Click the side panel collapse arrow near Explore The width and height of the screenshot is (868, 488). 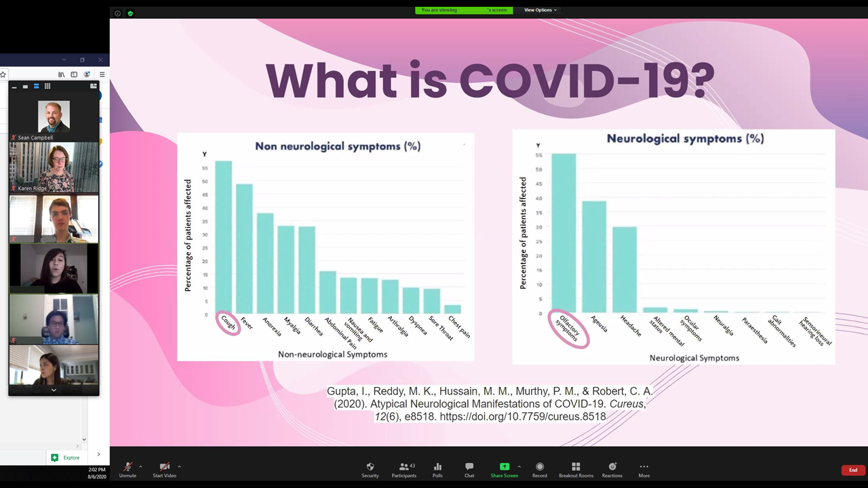pyautogui.click(x=98, y=455)
